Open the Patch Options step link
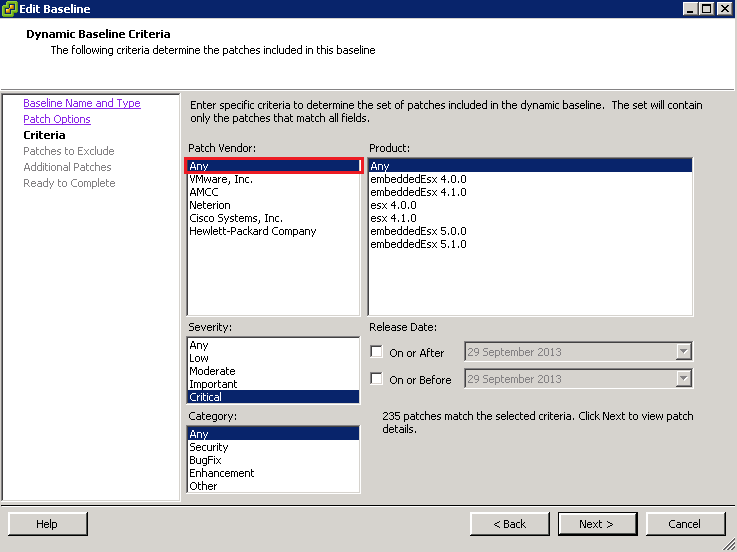The height and width of the screenshot is (552, 737). point(57,119)
